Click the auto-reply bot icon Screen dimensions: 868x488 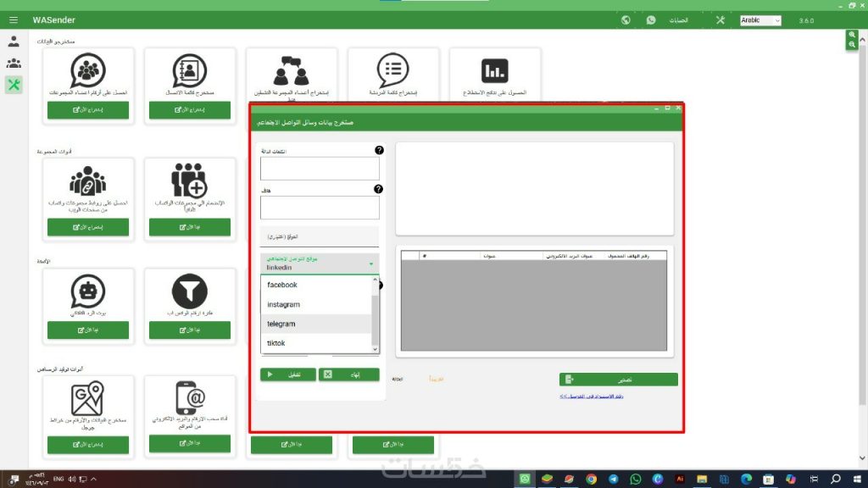pos(88,291)
